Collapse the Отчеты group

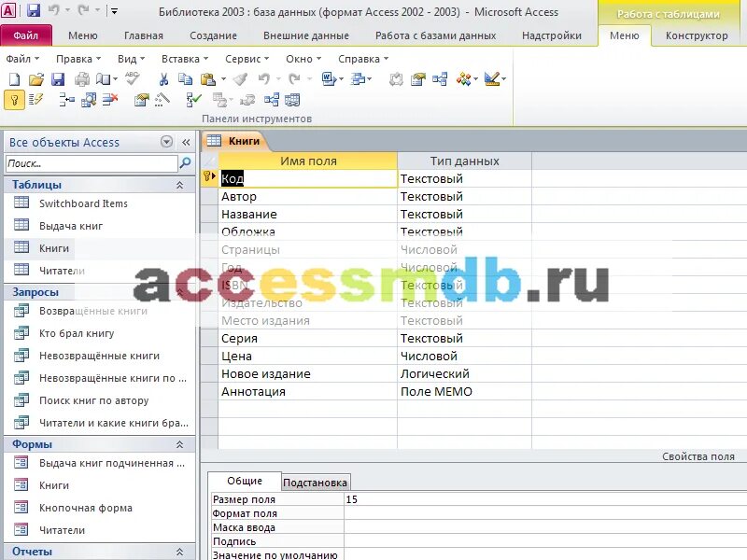pos(179,552)
